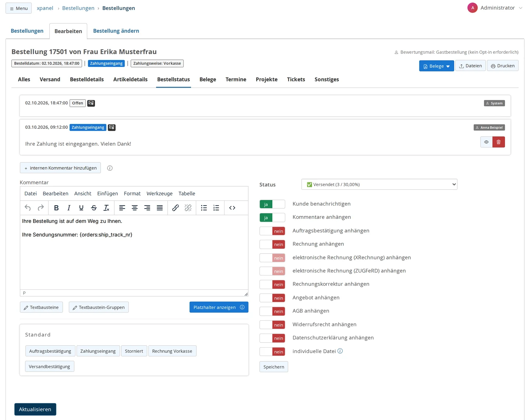Click the redo icon in editor toolbar
Image resolution: width=530 pixels, height=420 pixels.
[x=41, y=208]
